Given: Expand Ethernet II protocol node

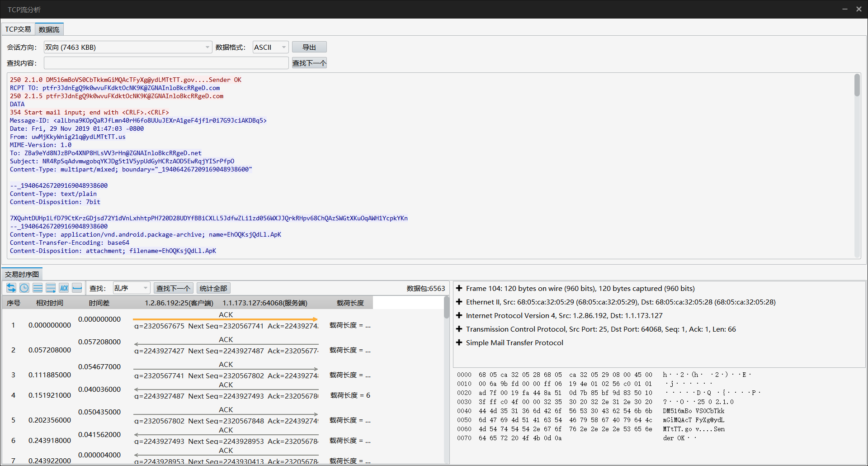Looking at the screenshot, I should pos(459,302).
